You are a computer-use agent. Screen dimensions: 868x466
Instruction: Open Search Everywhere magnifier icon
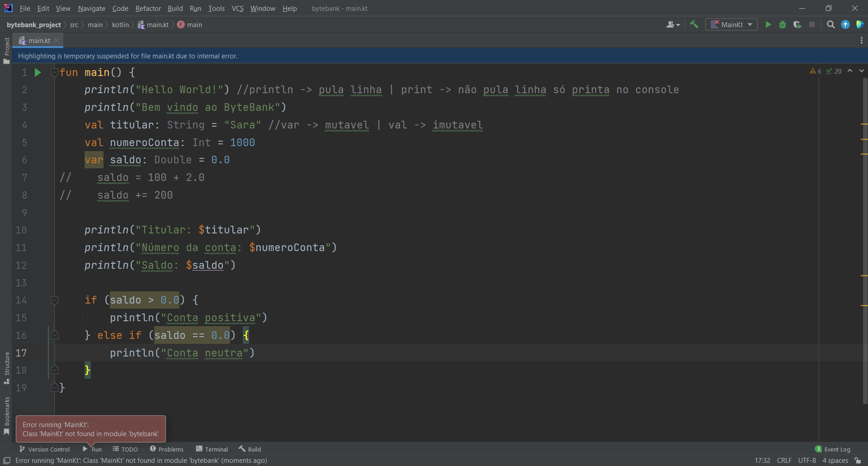click(x=830, y=25)
